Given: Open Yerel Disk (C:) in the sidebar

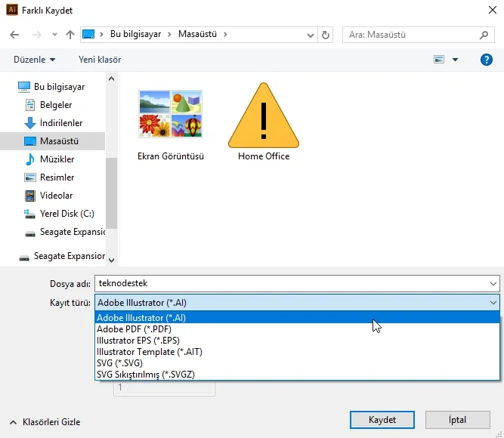Looking at the screenshot, I should coord(59,214).
